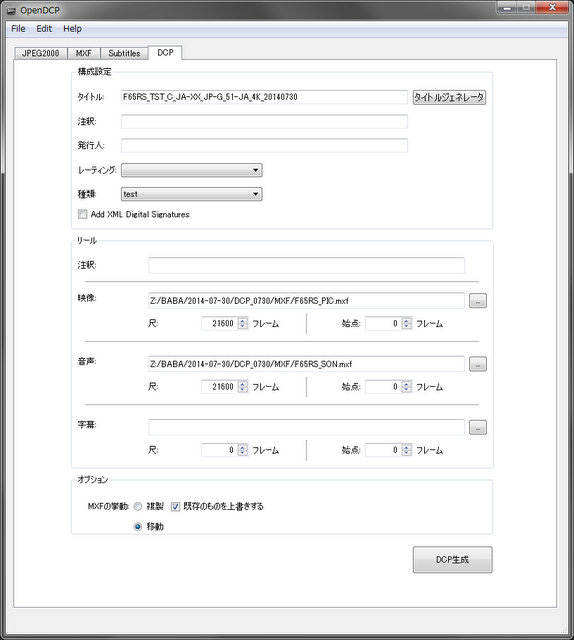This screenshot has height=640, width=574.
Task: Click stepper arrows of 字幕 尺 frame value
Action: click(x=243, y=450)
